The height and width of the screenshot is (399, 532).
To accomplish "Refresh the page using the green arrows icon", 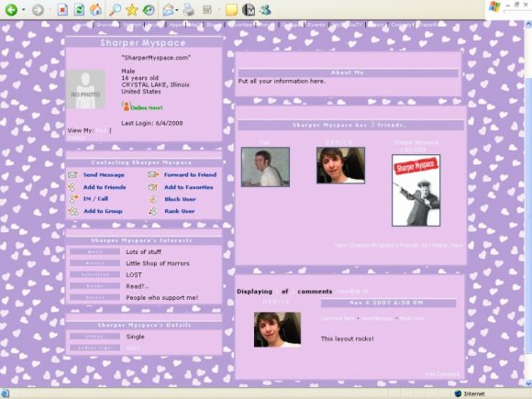I will point(79,9).
